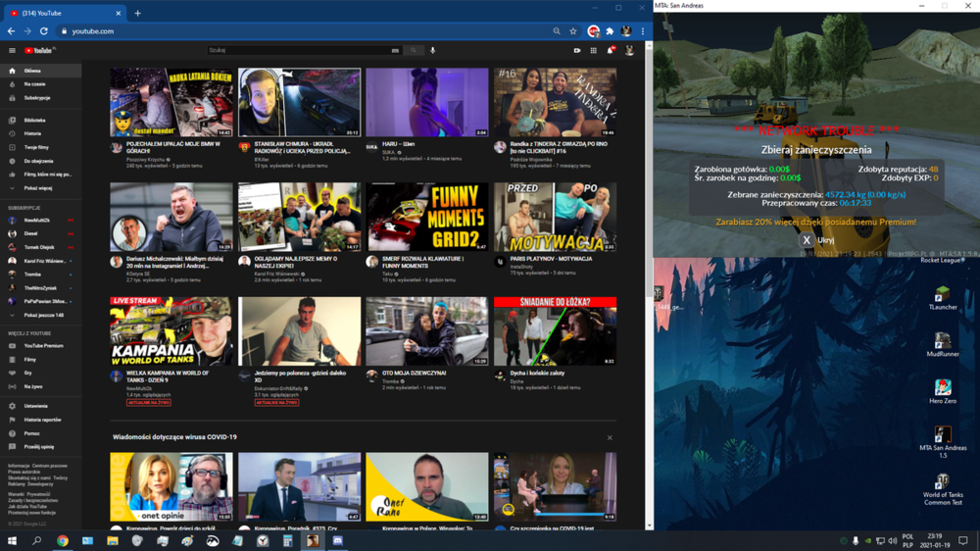Open 'Prześlij opinię' feedback link
This screenshot has width=980, height=551.
40,446
